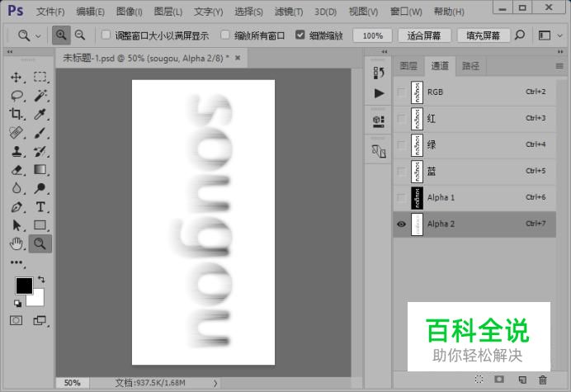Screen dimensions: 571x392
Task: Click the 100% zoom button
Action: click(x=372, y=35)
